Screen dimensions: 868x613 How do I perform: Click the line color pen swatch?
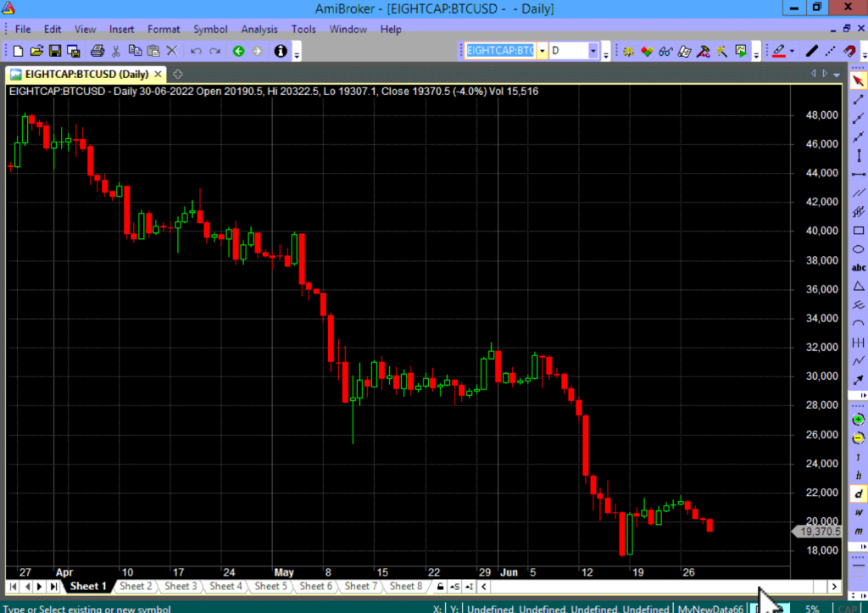780,51
